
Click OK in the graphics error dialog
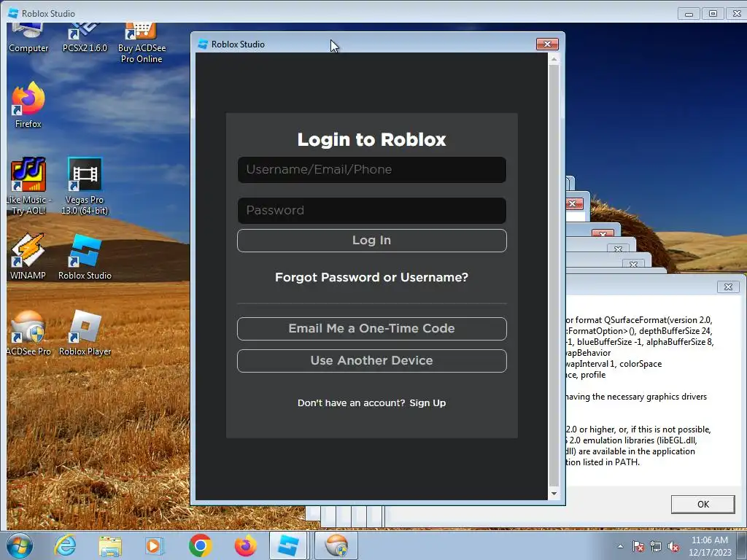pyautogui.click(x=703, y=505)
